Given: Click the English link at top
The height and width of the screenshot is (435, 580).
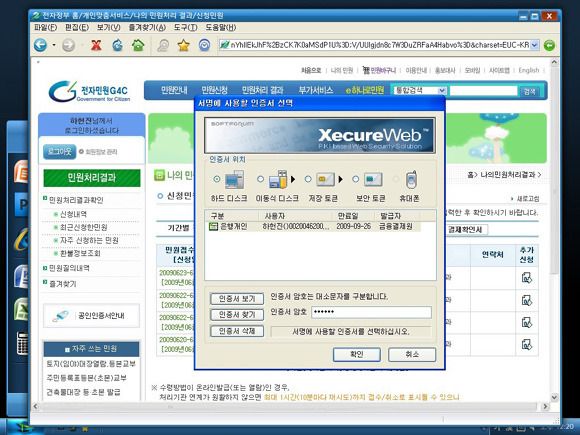Looking at the screenshot, I should [x=529, y=70].
